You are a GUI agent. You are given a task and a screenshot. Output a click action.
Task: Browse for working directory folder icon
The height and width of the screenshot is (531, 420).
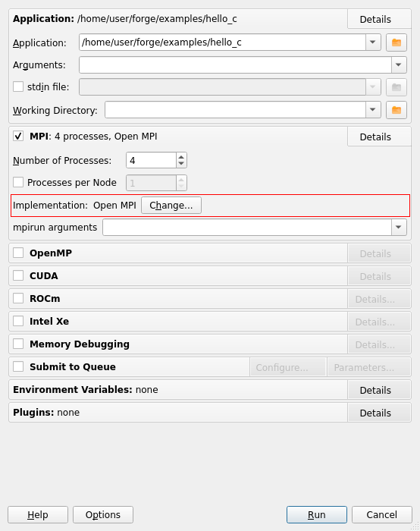coord(396,110)
